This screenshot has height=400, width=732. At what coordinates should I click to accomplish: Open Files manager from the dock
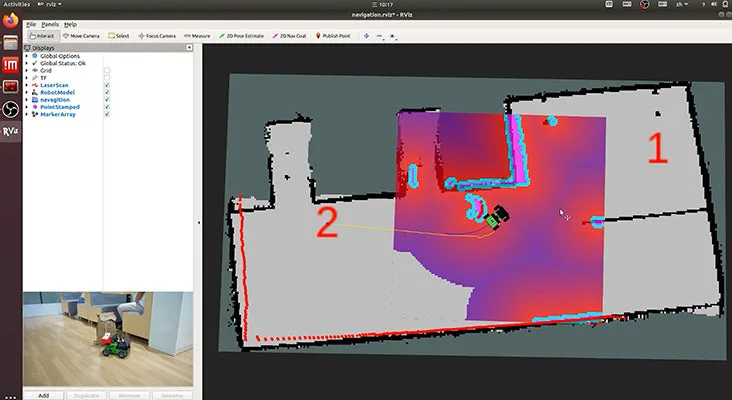[10, 42]
